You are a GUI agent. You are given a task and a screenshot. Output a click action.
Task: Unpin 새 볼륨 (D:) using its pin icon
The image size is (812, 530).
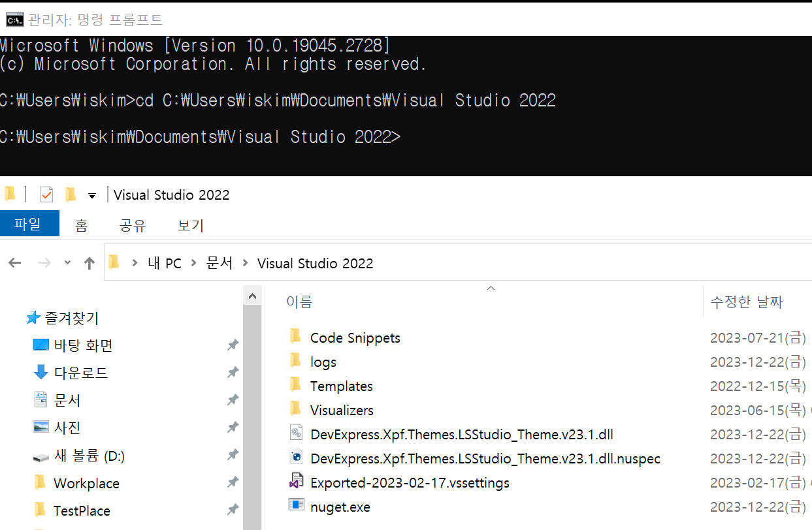(233, 455)
